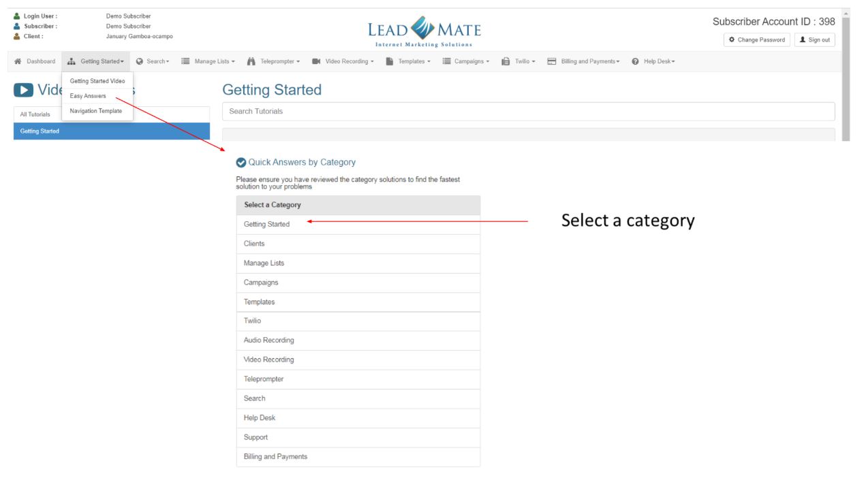Click the Billing and Payments card icon
The image size is (868, 478).
pos(552,61)
